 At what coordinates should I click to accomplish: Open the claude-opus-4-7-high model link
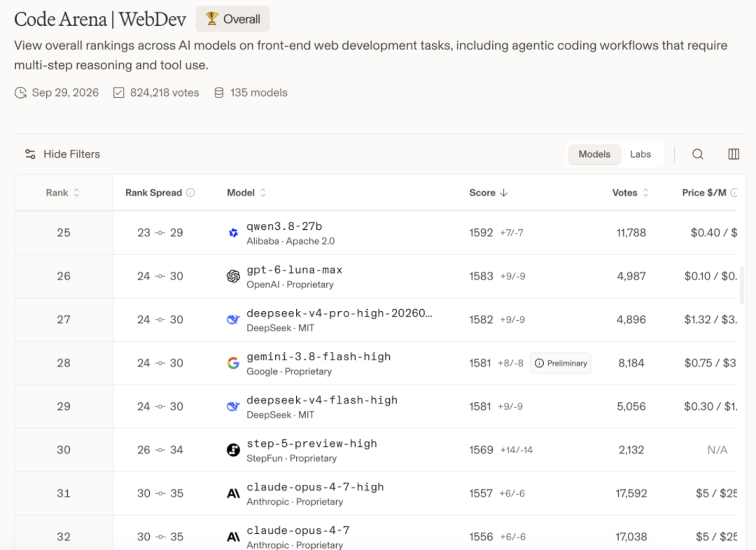(315, 487)
